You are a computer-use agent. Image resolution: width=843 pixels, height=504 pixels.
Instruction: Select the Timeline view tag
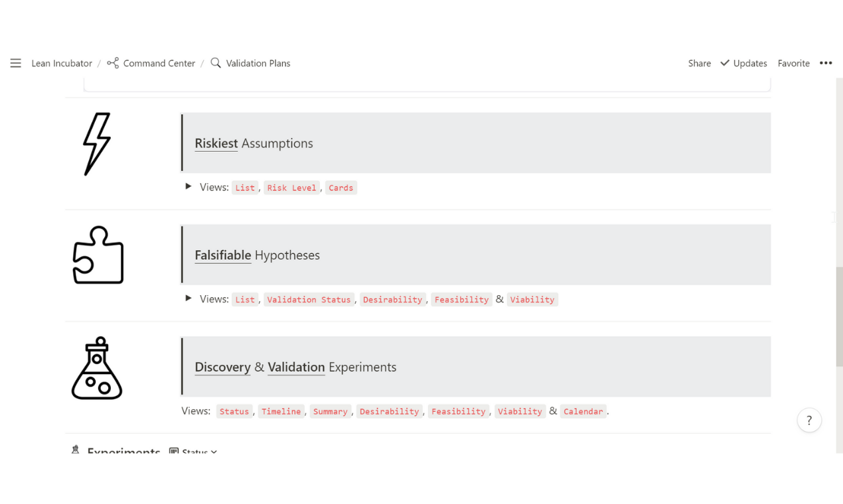click(x=281, y=411)
